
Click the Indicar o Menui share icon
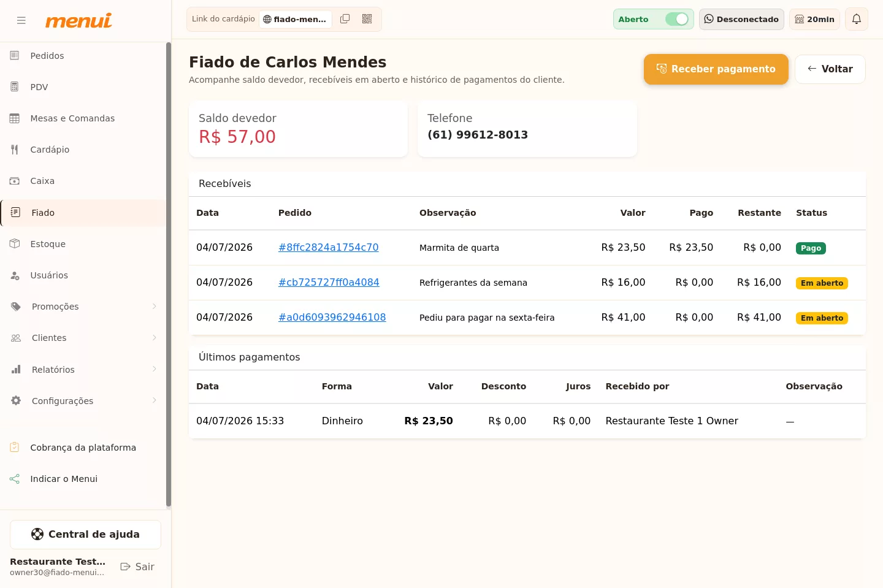pyautogui.click(x=15, y=479)
